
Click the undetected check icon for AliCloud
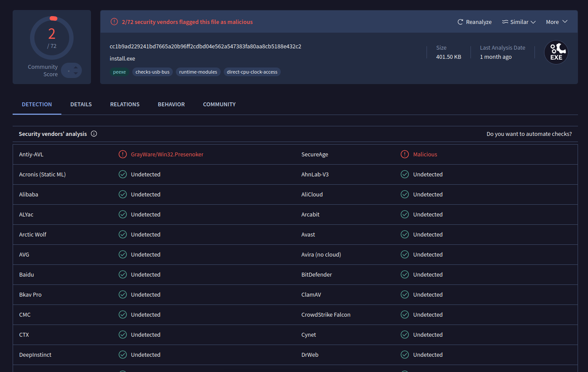[405, 194]
